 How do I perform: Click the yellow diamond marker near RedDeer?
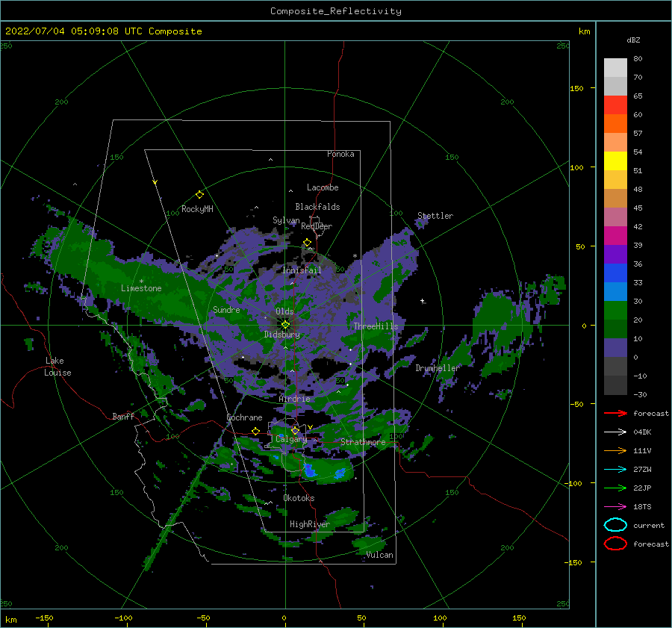point(307,243)
